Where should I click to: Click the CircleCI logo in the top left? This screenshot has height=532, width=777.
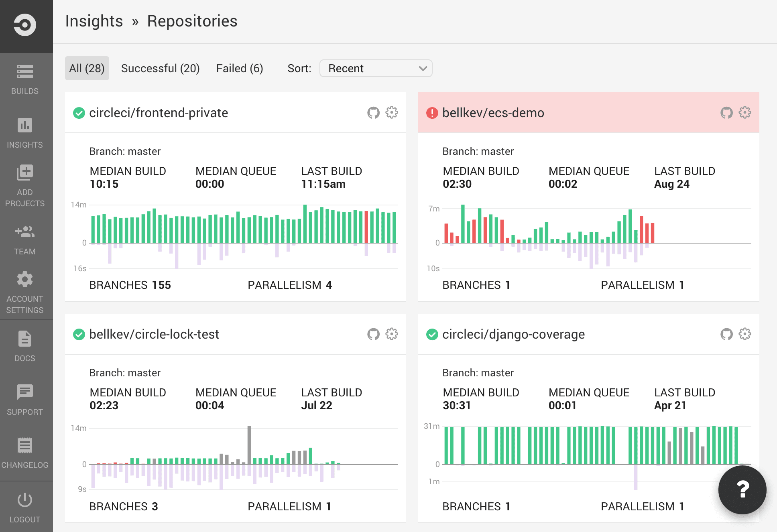[26, 25]
